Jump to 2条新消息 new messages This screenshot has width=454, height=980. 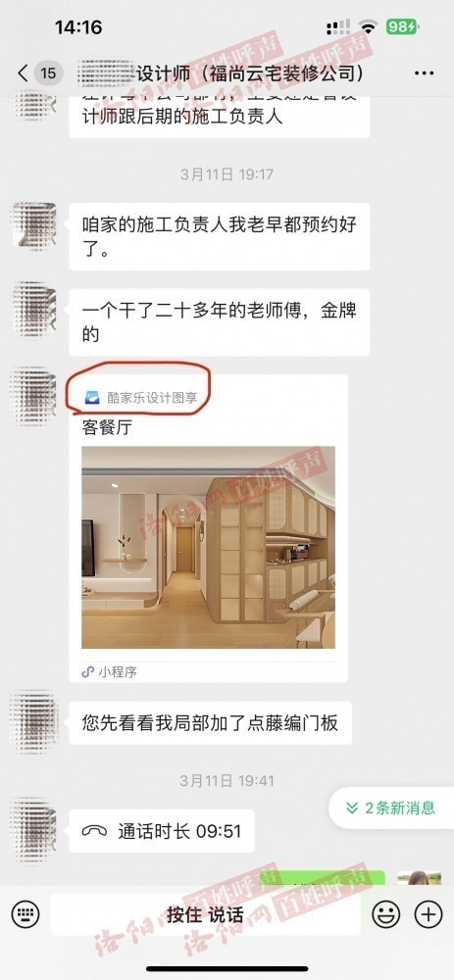click(x=391, y=808)
